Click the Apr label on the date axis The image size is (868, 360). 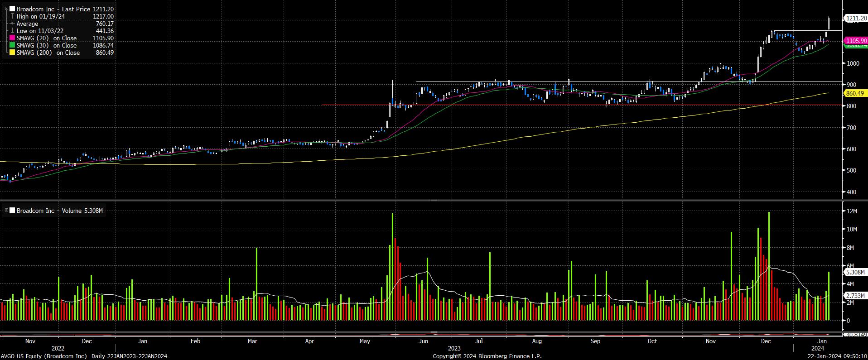tap(309, 341)
